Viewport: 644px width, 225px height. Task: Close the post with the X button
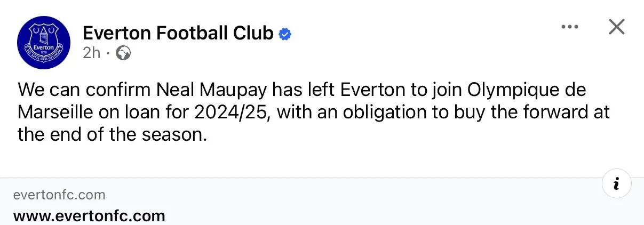616,27
